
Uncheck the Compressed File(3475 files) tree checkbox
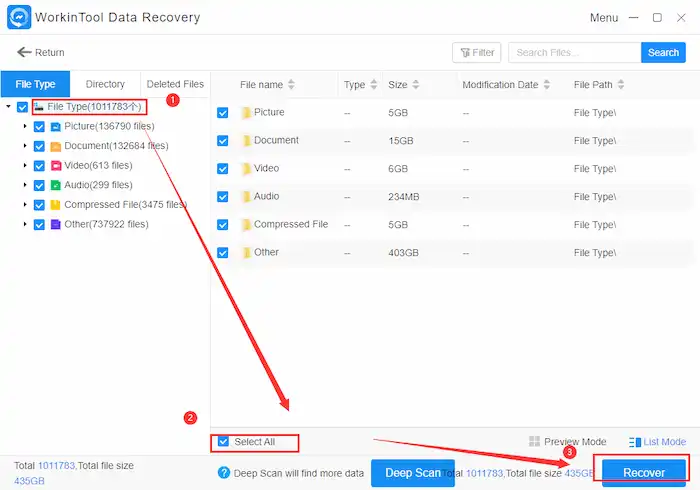pyautogui.click(x=39, y=205)
